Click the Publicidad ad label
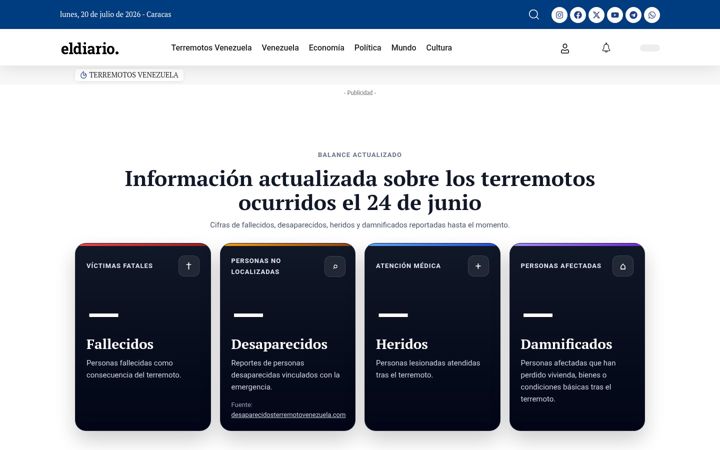 (360, 93)
